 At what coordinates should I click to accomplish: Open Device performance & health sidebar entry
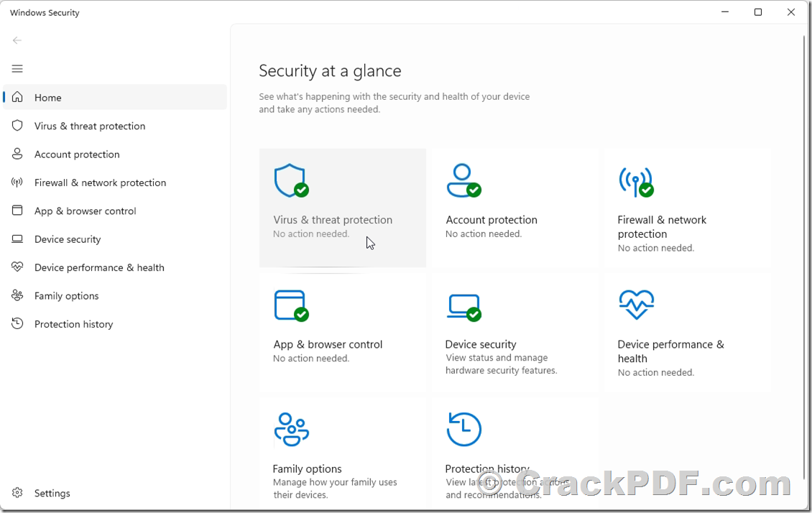[x=99, y=267]
